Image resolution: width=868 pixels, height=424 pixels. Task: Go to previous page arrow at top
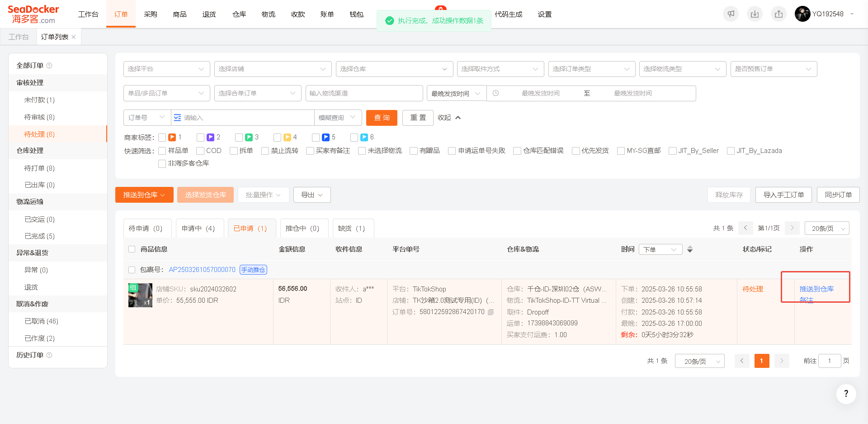tap(745, 228)
